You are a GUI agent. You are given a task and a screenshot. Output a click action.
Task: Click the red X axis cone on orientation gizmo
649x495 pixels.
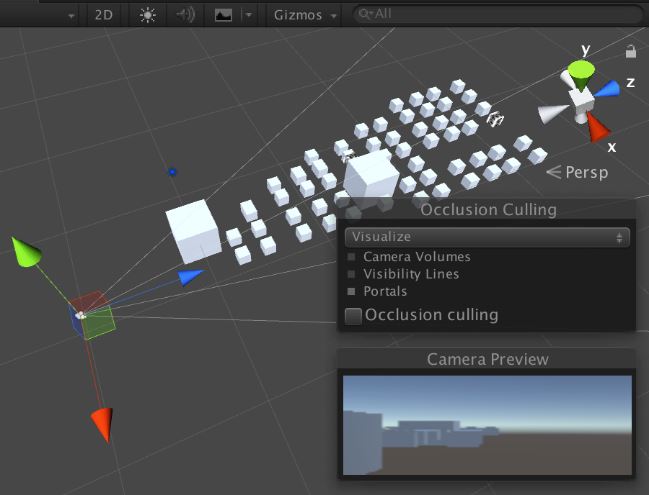598,127
